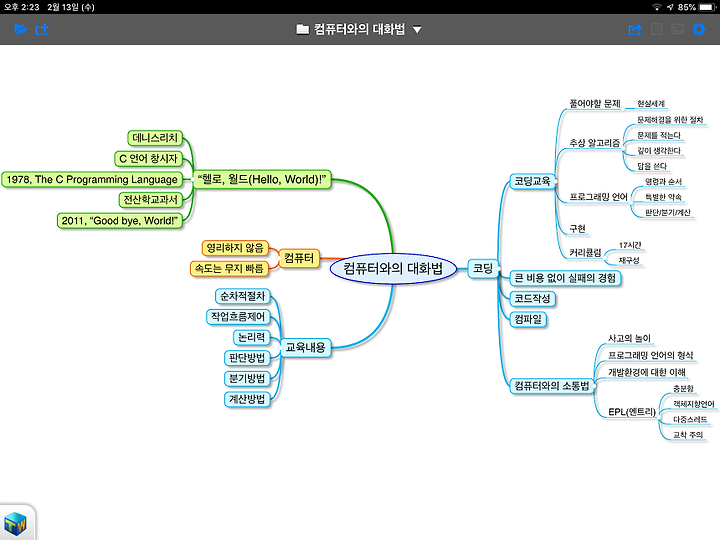Click the 개발환경에 대한 이해 text
Image resolution: width=720 pixels, height=540 pixels.
point(647,372)
